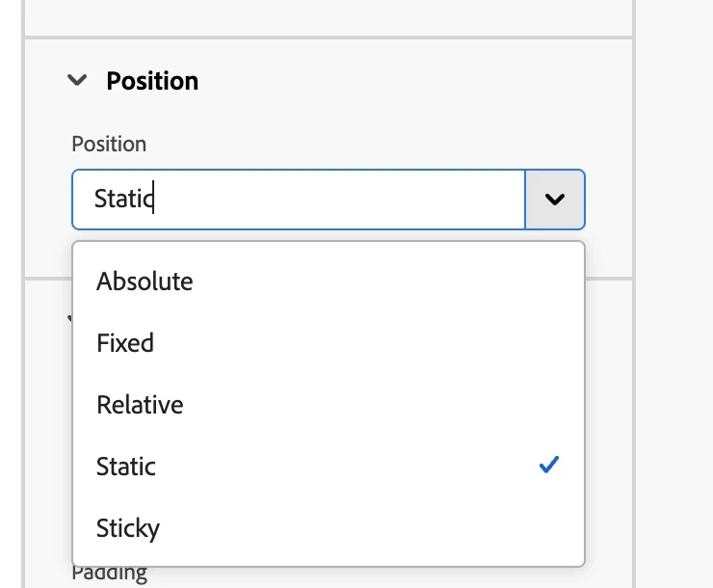Click the blue checkmark beside Static
Image resolution: width=713 pixels, height=588 pixels.
pos(549,467)
